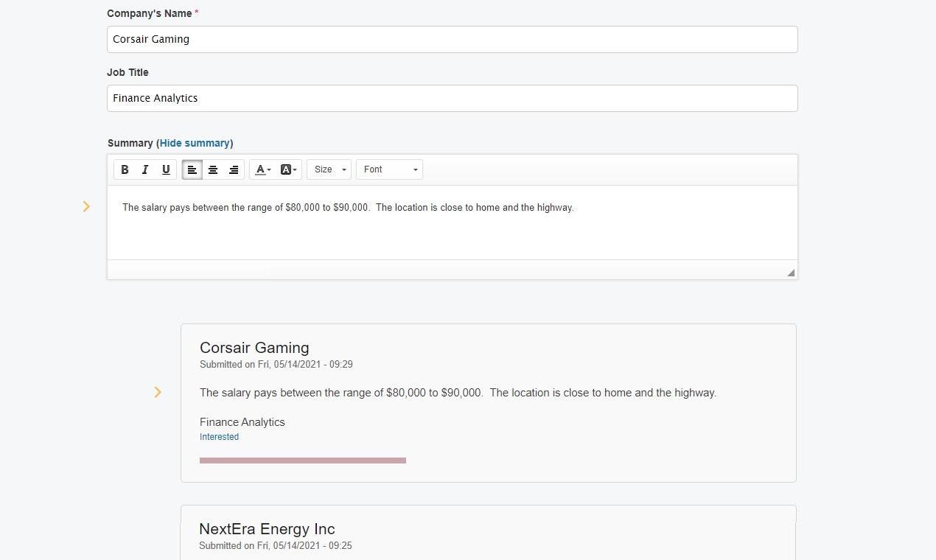Click the Job Title input field
Image resolution: width=936 pixels, height=560 pixels.
click(x=452, y=98)
